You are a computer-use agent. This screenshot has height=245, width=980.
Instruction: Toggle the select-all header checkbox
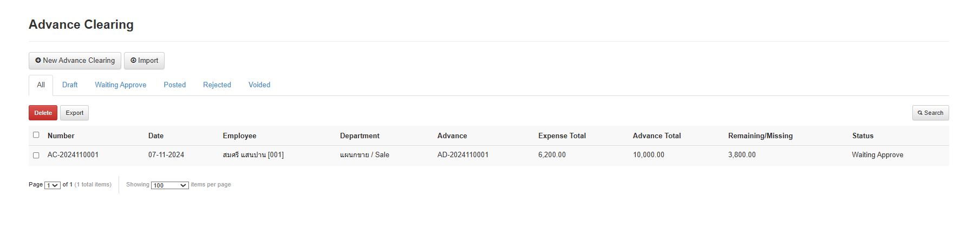pyautogui.click(x=36, y=135)
